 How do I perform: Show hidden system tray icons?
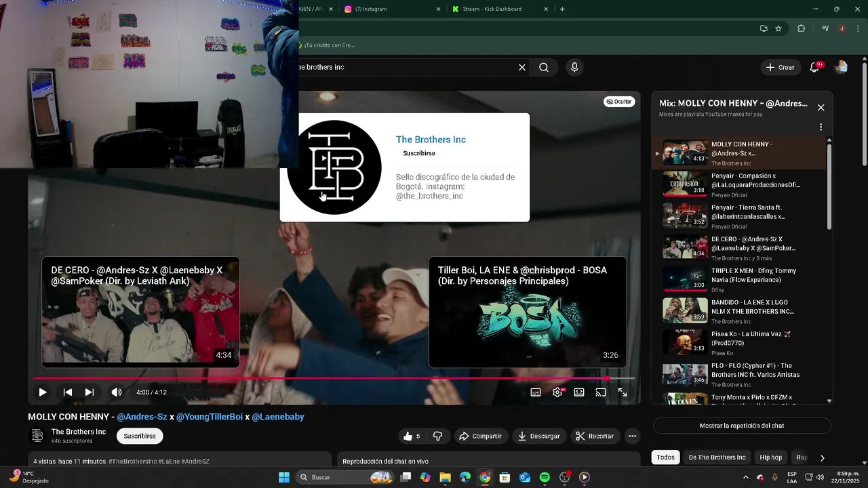(745, 477)
